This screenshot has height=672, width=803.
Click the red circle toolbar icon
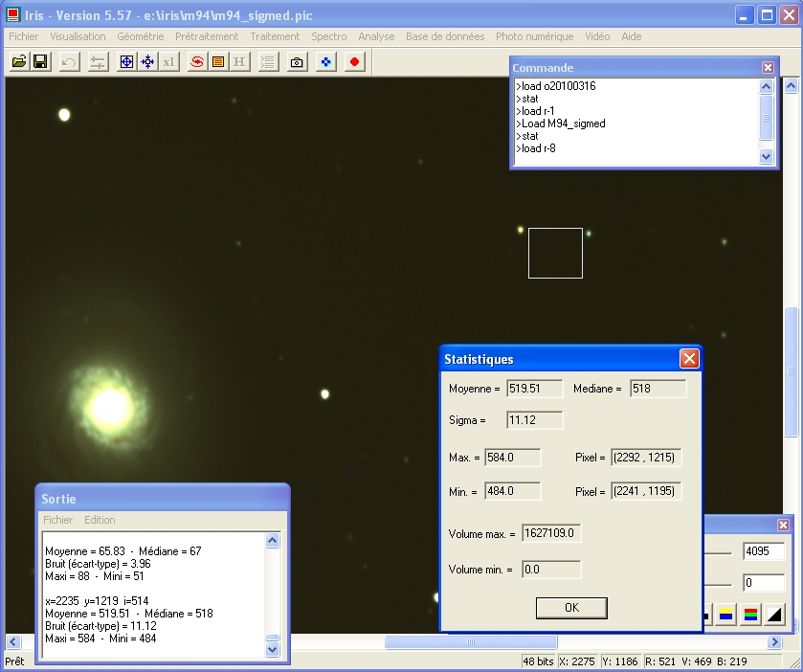click(354, 62)
